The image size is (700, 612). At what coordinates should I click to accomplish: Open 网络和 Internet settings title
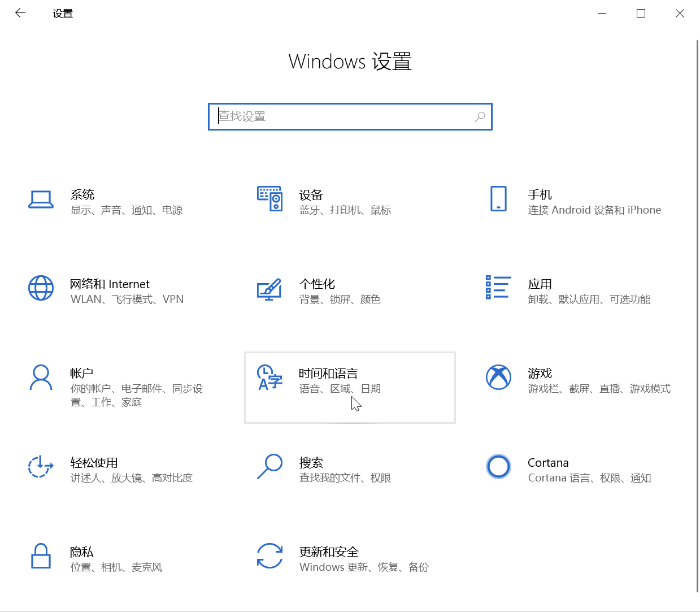(110, 284)
